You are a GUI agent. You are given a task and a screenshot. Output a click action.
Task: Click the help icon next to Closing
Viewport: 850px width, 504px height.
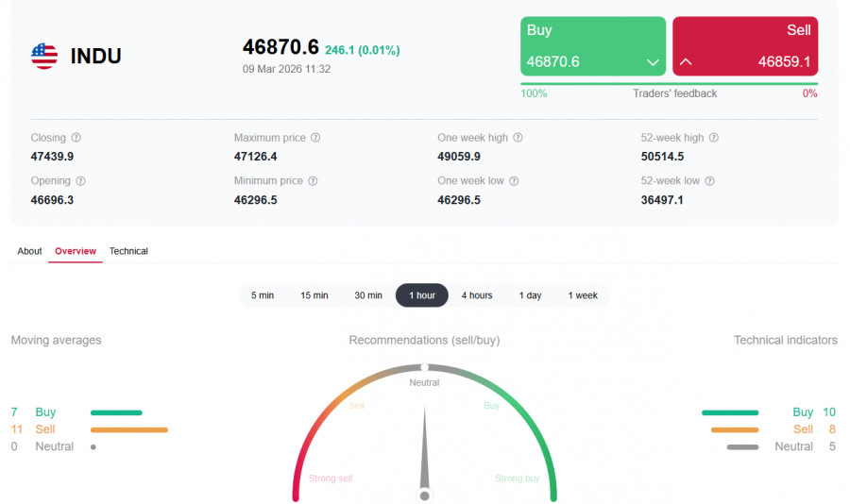[76, 138]
